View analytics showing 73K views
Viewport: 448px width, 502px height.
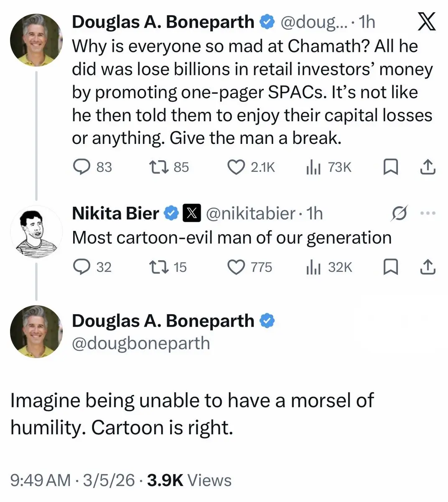pos(313,167)
